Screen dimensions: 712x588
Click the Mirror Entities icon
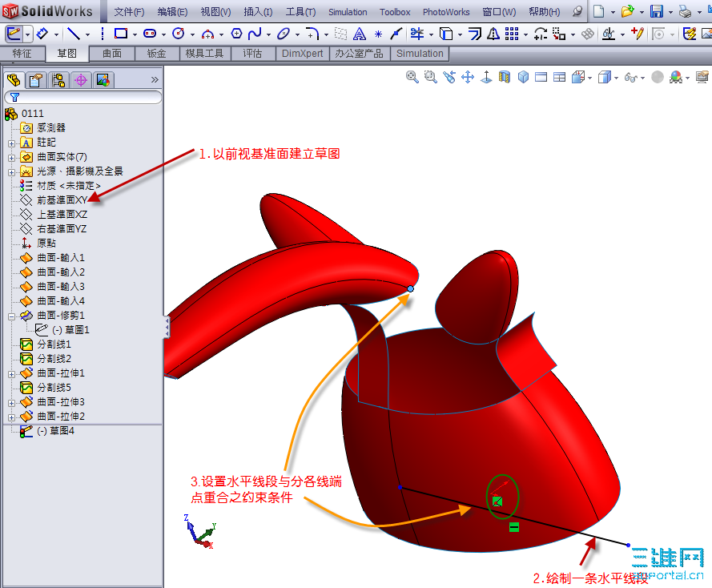493,34
